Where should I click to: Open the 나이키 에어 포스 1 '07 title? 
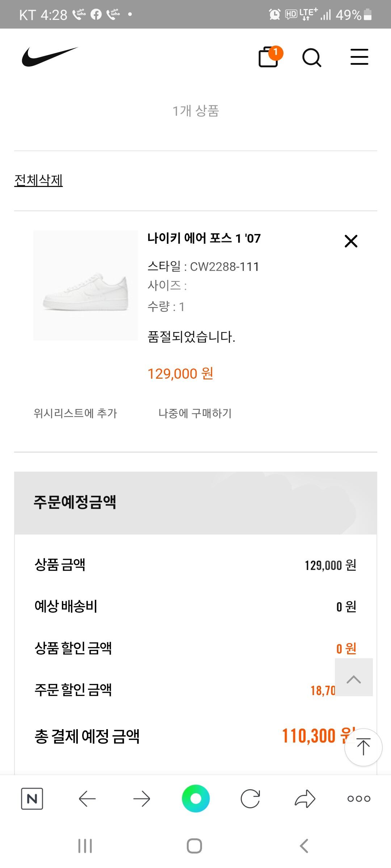[204, 238]
